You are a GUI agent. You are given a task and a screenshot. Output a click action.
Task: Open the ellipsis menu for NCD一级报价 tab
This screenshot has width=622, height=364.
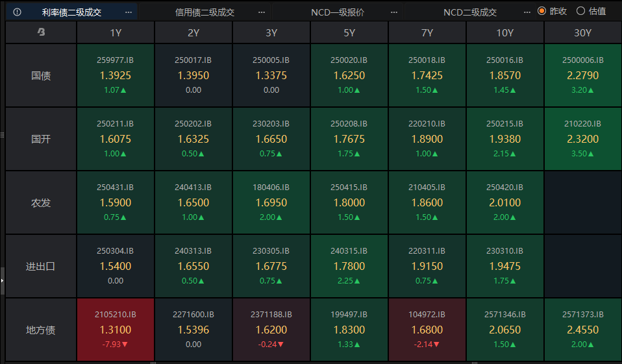click(x=394, y=12)
